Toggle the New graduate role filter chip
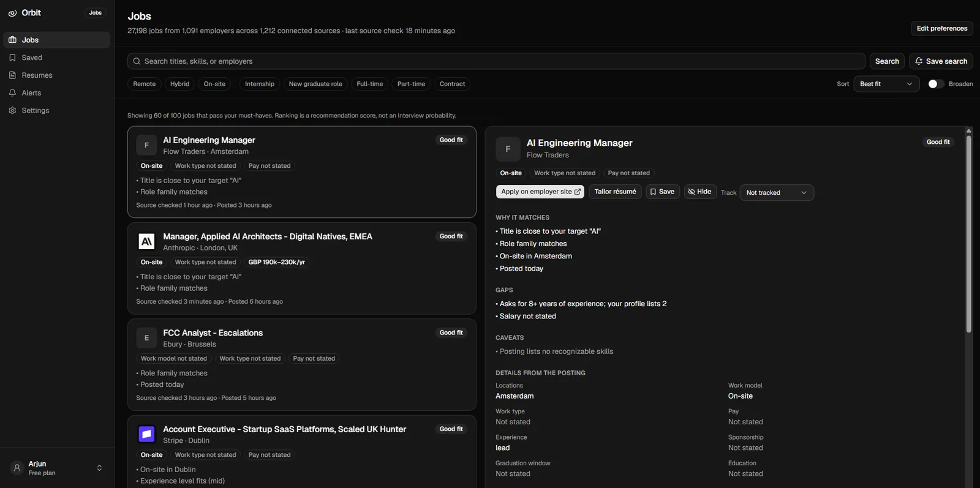Image resolution: width=980 pixels, height=488 pixels. (x=315, y=84)
